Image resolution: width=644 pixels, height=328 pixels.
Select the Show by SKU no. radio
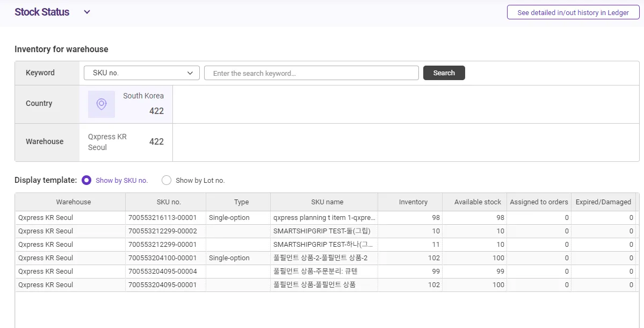86,181
